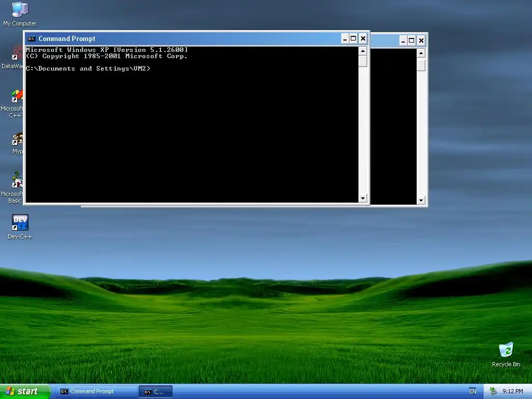The height and width of the screenshot is (399, 532).
Task: Click the 'Microsoft Windows XP [Version 5.1.2600]' line
Action: tap(107, 49)
